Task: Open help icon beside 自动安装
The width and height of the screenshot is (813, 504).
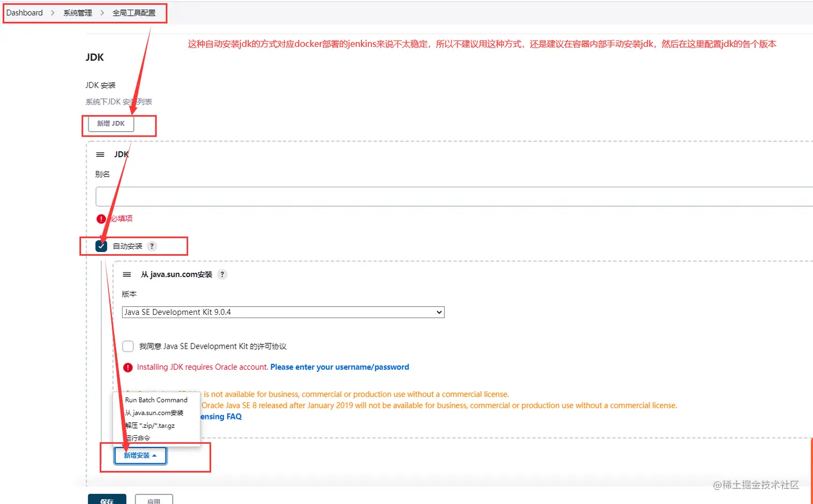Action: [152, 246]
